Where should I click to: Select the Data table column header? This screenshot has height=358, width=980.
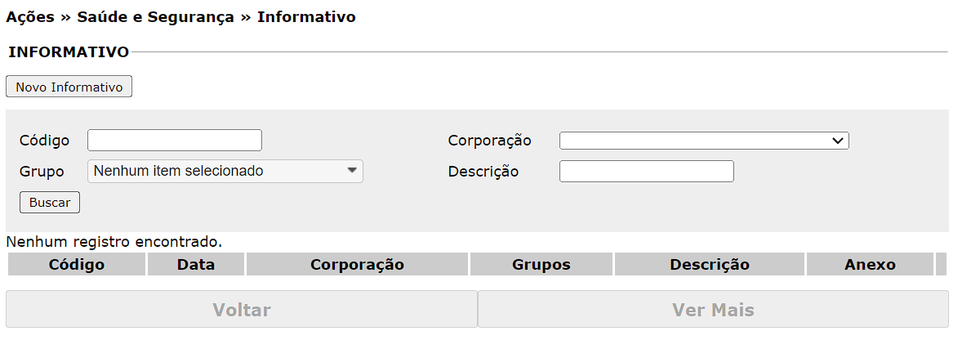click(x=196, y=264)
